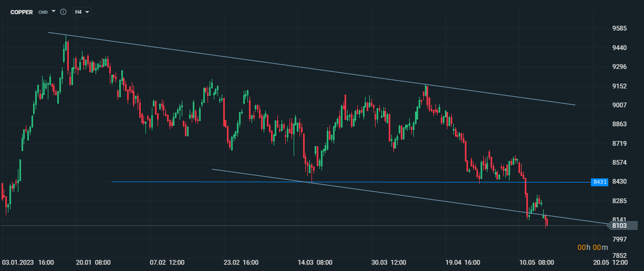Click the 8574 price axis label

620,162
